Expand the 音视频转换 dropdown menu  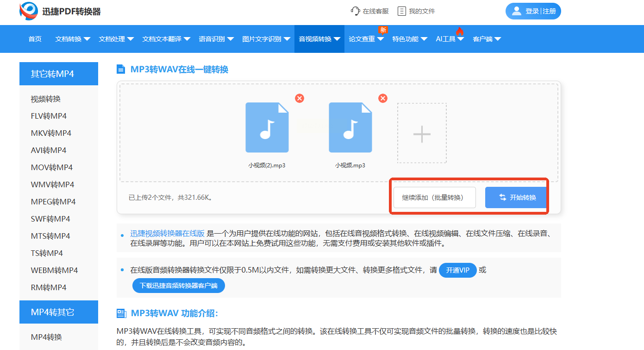(319, 39)
